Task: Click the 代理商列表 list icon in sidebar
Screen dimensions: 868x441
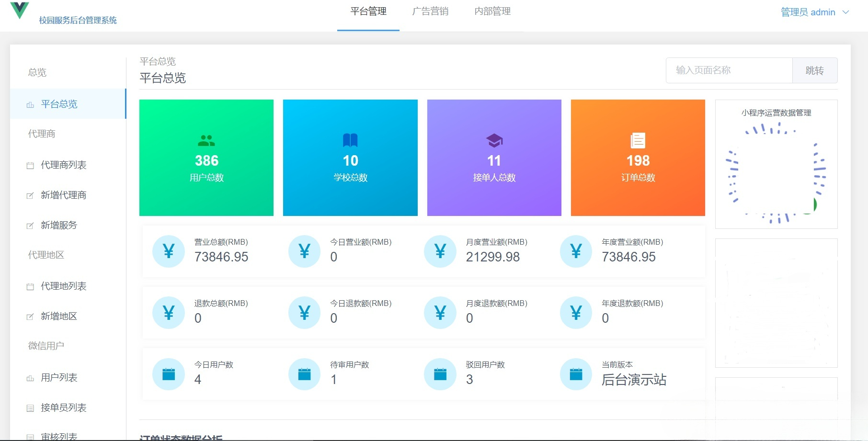Action: click(x=29, y=165)
